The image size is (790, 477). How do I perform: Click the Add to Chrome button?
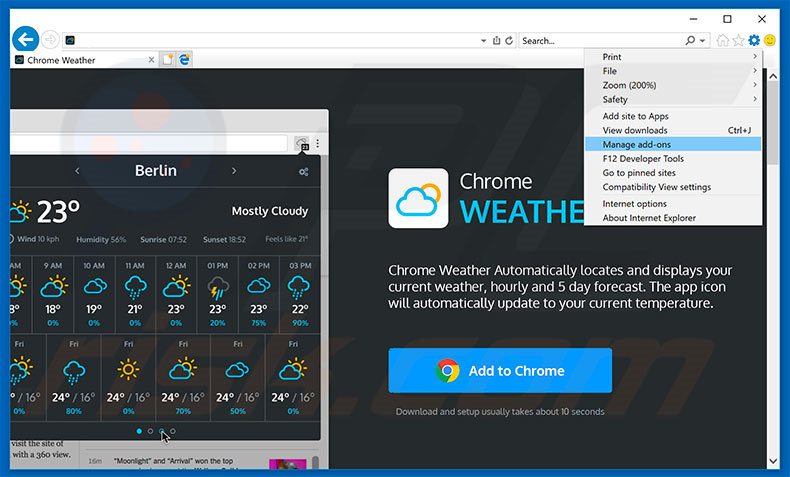(500, 370)
